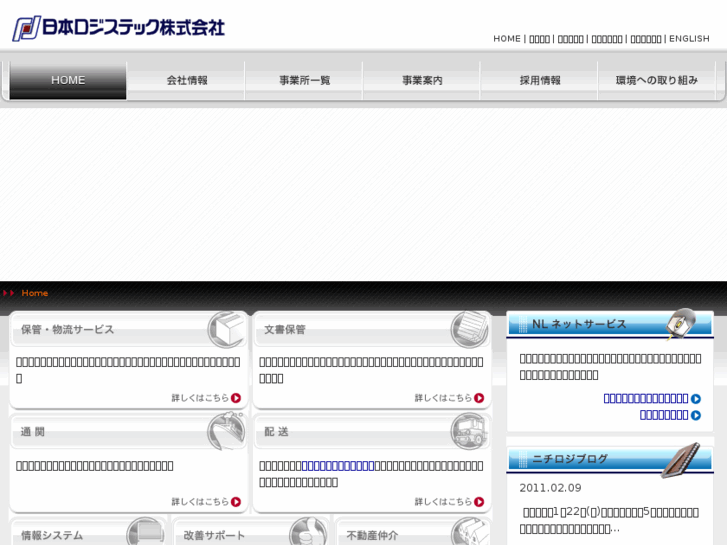The height and width of the screenshot is (545, 727).
Task: Click the box icon for 保管・物流サービス
Action: [227, 329]
